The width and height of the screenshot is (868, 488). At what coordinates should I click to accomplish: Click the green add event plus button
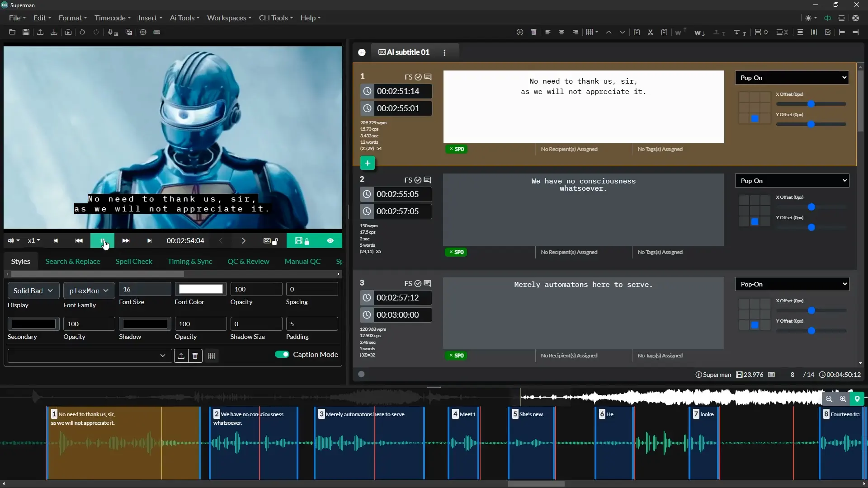(x=368, y=163)
